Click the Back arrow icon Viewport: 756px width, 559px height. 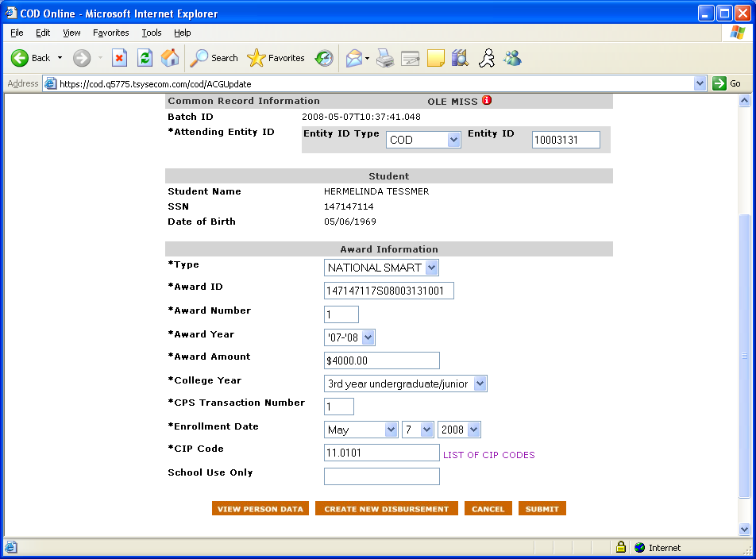(20, 58)
